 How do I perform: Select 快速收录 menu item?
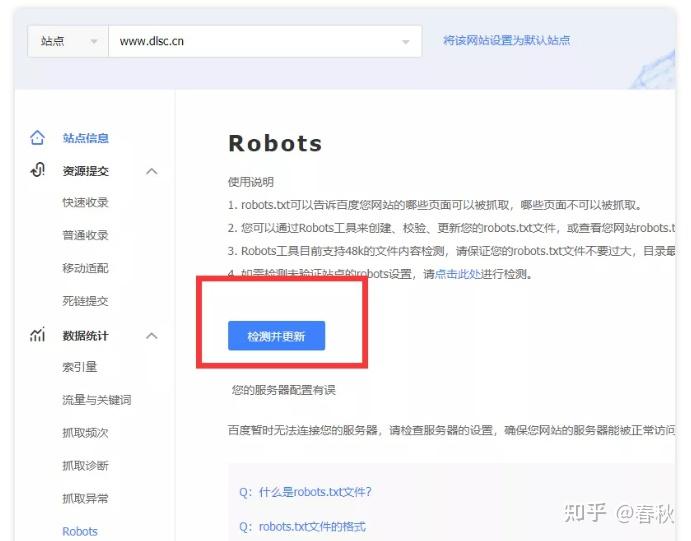[x=85, y=203]
